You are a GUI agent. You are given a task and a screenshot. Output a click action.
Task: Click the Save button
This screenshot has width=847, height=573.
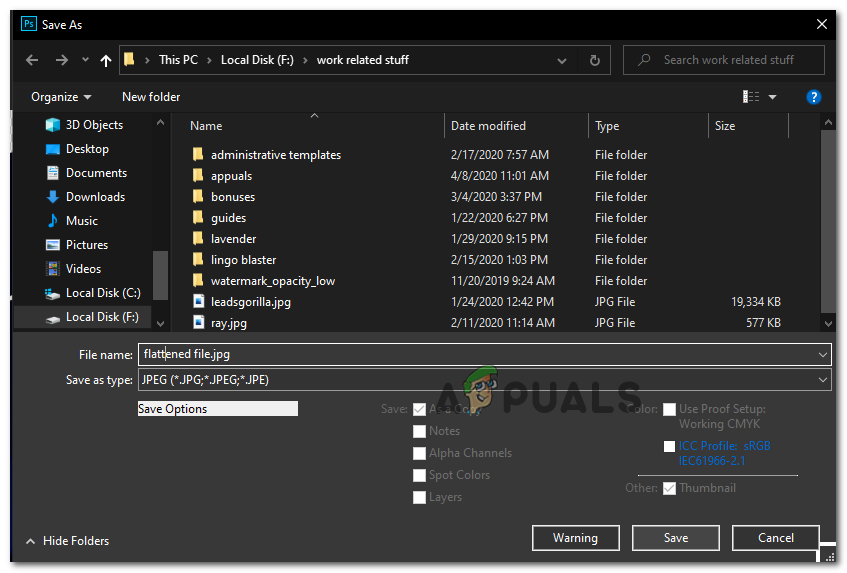[x=676, y=538]
